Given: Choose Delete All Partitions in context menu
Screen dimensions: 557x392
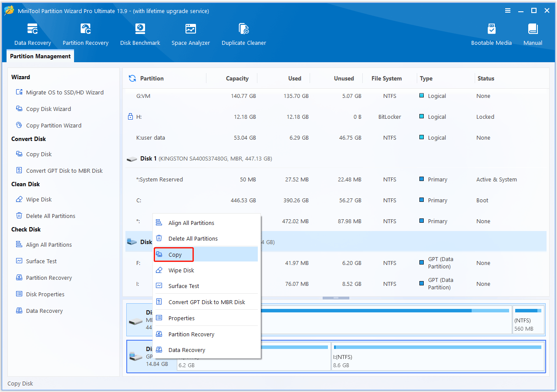Looking at the screenshot, I should [206, 238].
